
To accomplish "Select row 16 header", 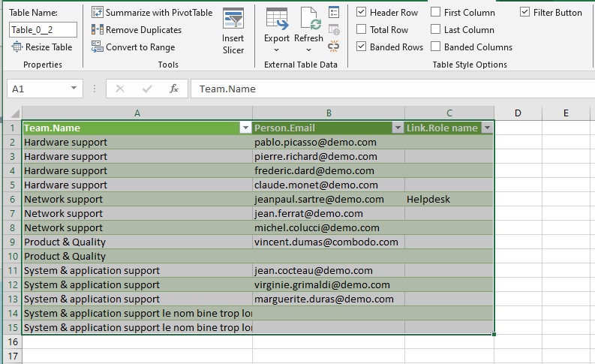I will pos(11,341).
